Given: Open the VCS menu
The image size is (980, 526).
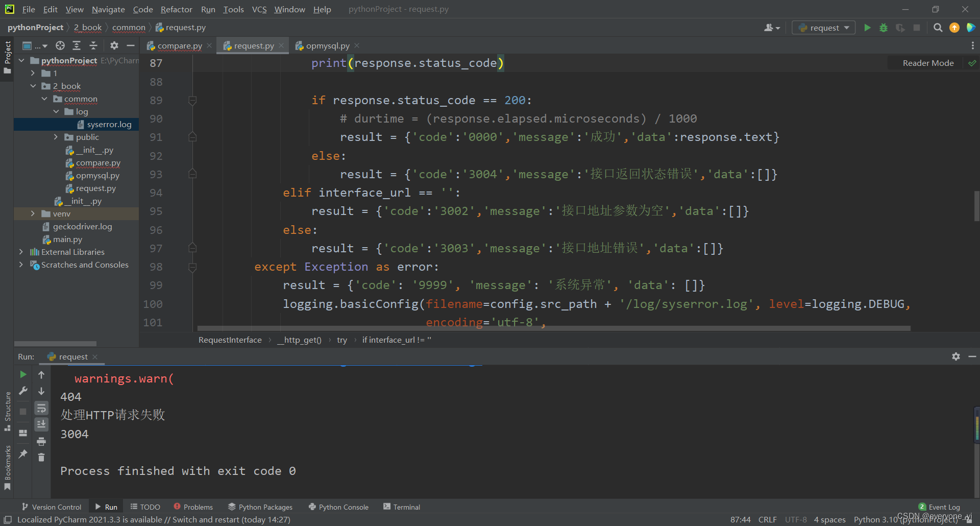Looking at the screenshot, I should click(x=259, y=9).
